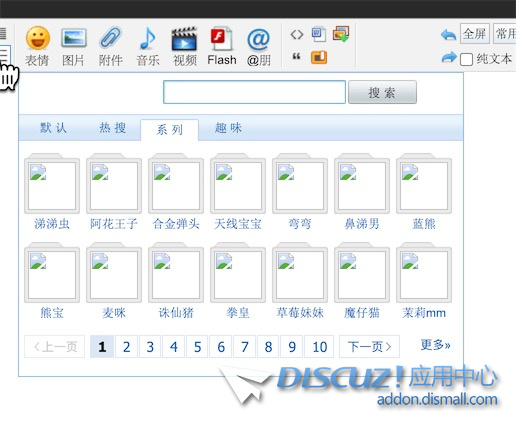Attach a file with 附件 paperclip
516x425 pixels.
coord(110,46)
